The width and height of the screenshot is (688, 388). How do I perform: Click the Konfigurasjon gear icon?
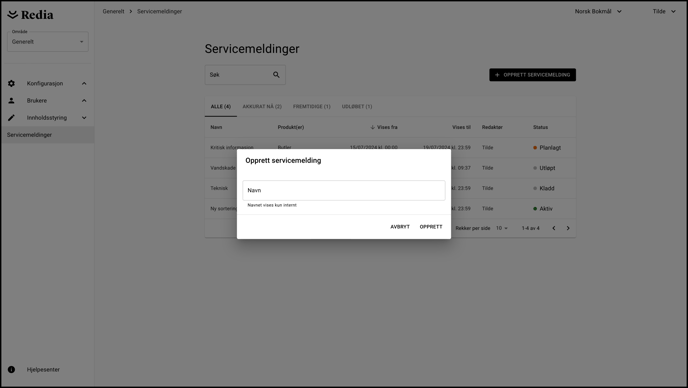click(x=11, y=83)
